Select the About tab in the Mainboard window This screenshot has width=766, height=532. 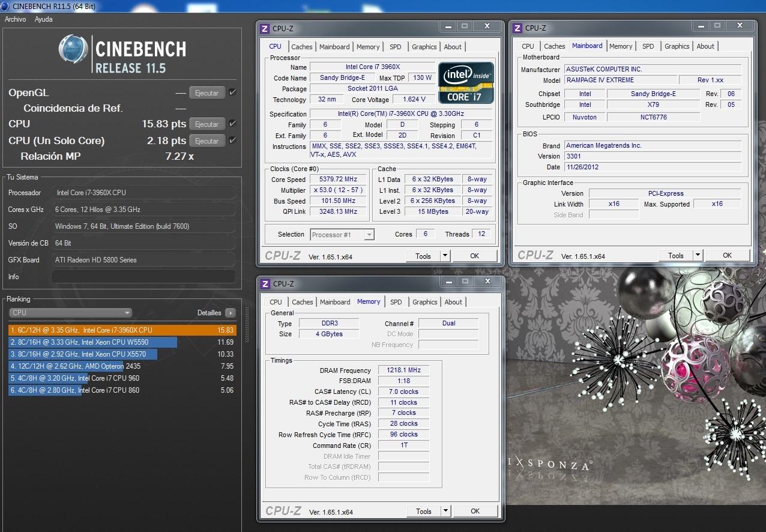coord(705,46)
